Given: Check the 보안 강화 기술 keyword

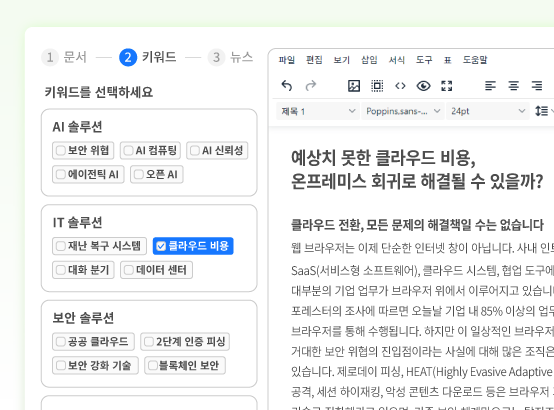Looking at the screenshot, I should [x=95, y=365].
